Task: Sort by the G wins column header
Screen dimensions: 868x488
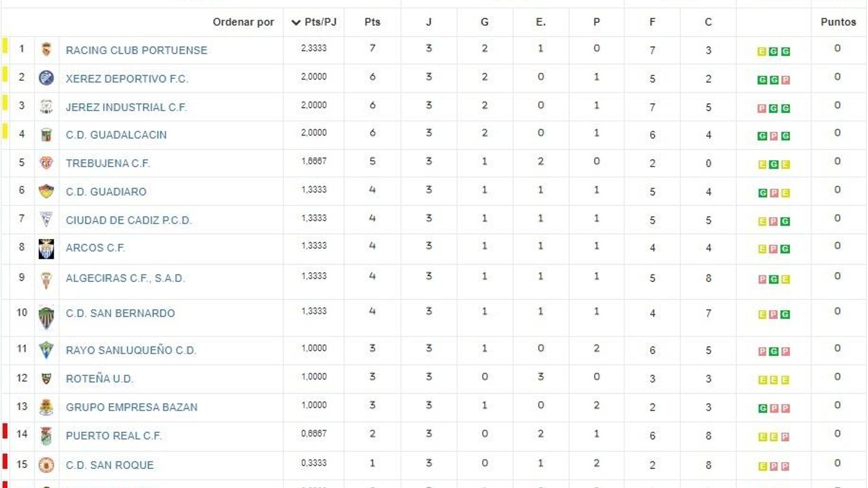Action: coord(484,22)
